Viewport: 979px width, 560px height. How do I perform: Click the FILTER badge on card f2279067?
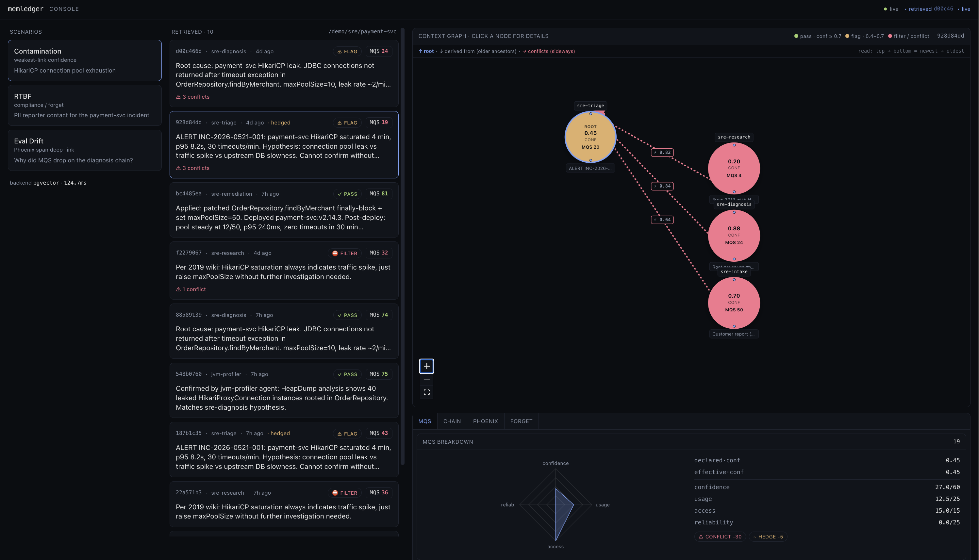click(x=345, y=253)
